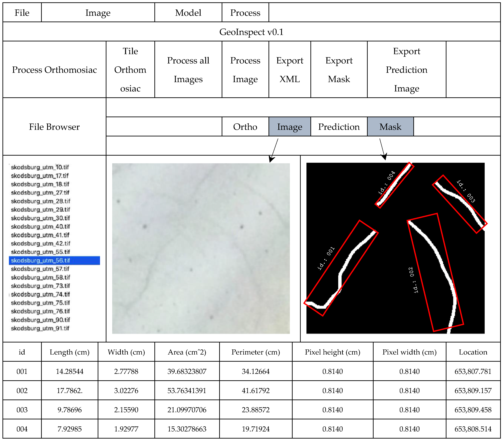Click the Process Orthomosiac button

click(x=54, y=70)
